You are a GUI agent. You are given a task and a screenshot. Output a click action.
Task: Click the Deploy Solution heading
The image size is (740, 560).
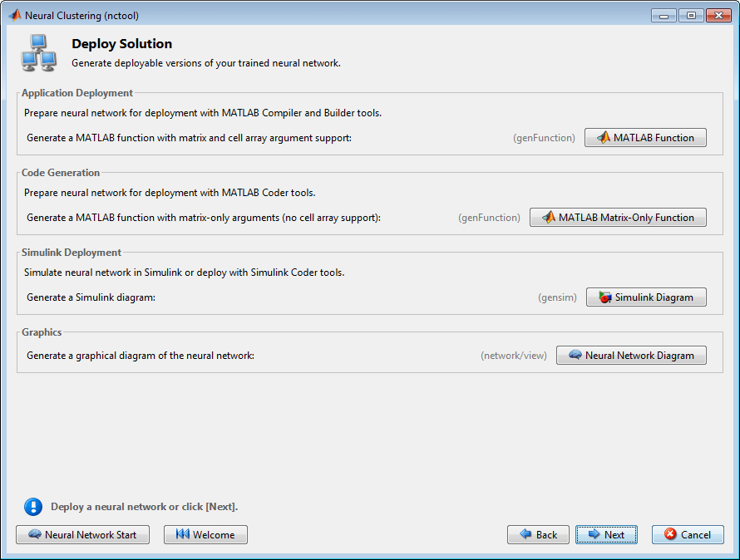click(122, 44)
